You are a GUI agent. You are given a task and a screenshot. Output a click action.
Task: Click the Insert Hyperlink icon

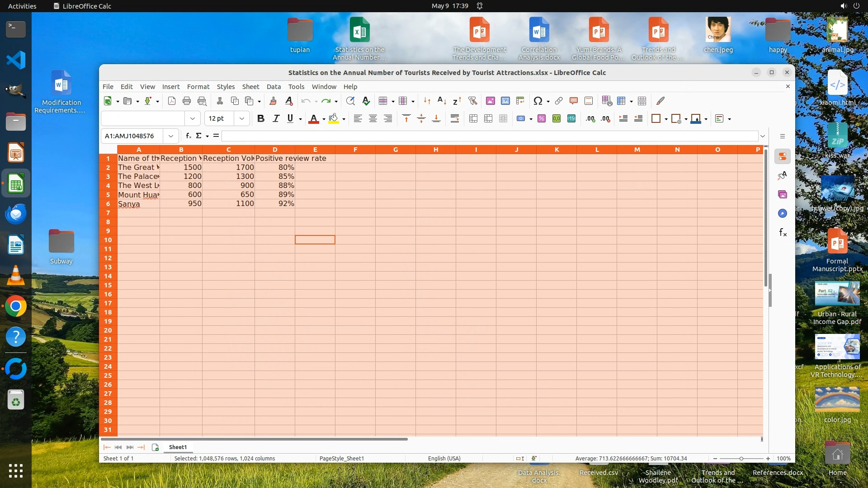pos(559,101)
